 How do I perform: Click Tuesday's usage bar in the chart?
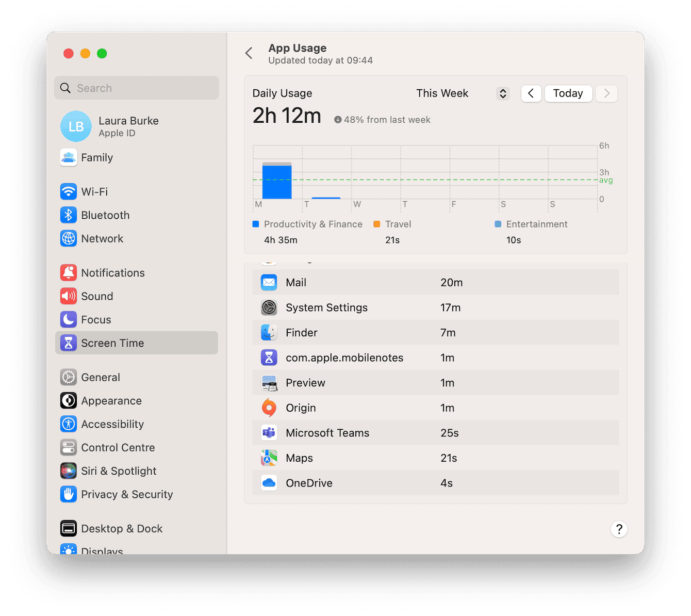click(x=325, y=198)
